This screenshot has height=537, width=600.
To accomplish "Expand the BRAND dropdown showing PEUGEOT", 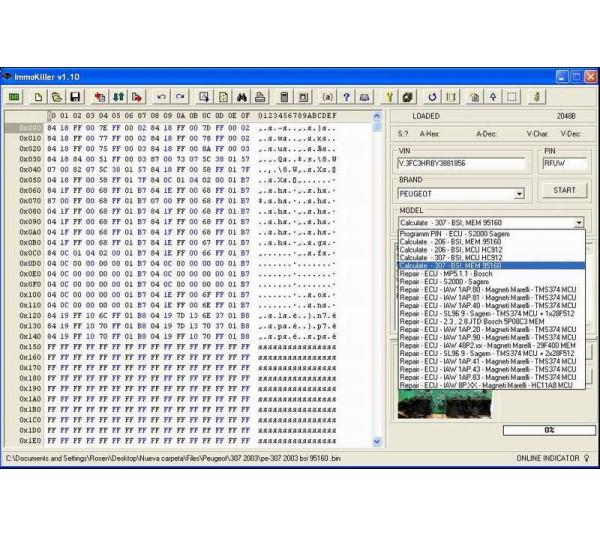I will (x=519, y=194).
